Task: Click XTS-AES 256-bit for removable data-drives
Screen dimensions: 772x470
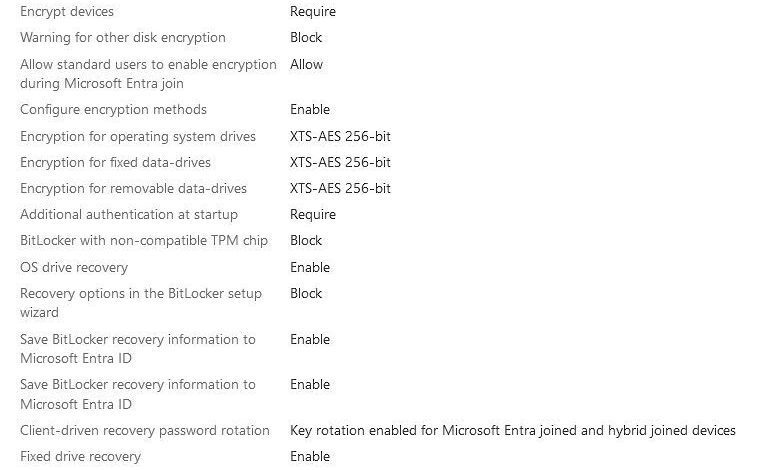Action: pos(340,188)
